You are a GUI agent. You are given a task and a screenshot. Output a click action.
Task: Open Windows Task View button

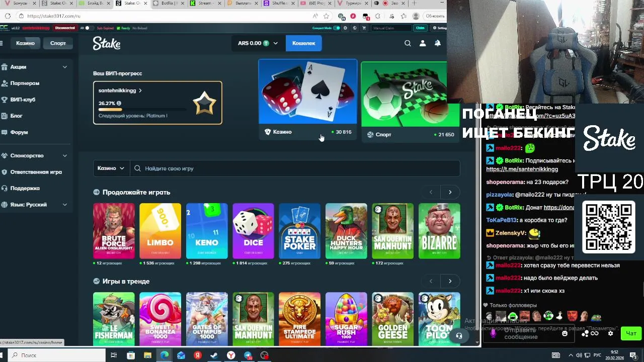(114, 355)
